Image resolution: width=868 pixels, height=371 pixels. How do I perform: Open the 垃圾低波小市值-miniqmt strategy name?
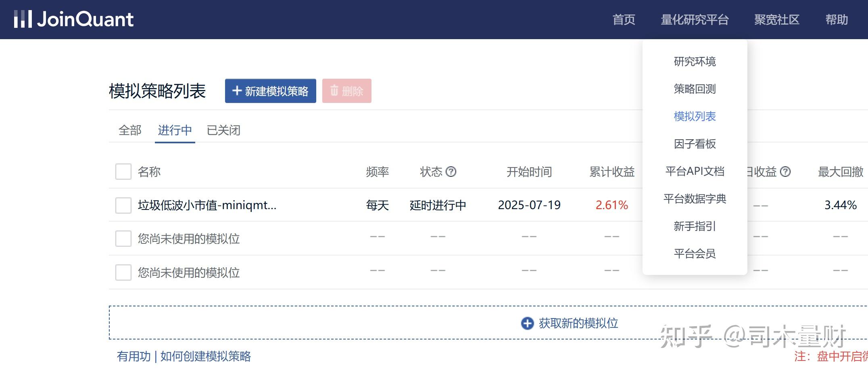tap(206, 205)
